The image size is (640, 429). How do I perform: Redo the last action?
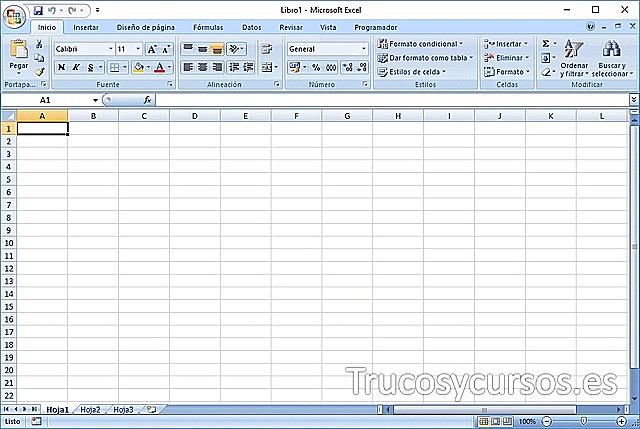[73, 10]
